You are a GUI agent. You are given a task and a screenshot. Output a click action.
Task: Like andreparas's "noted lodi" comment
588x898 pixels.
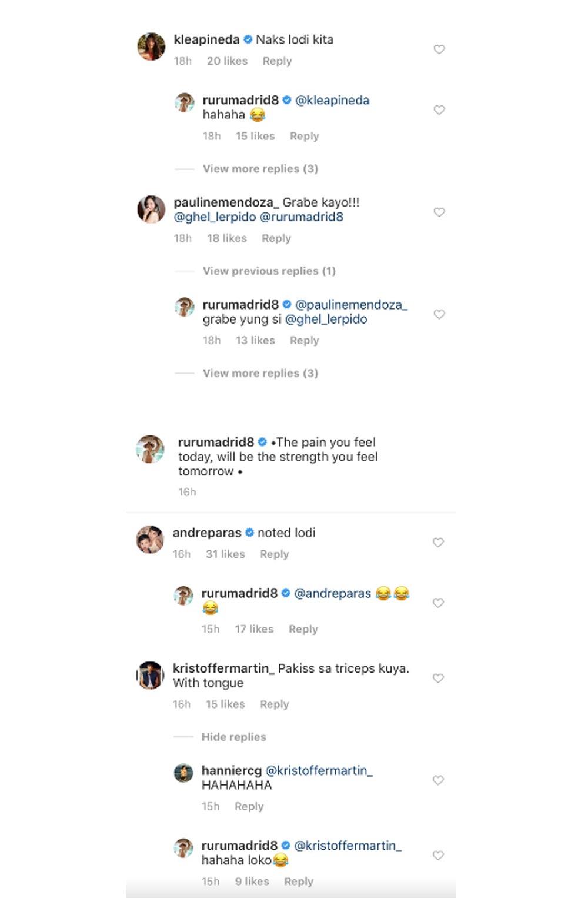click(437, 542)
